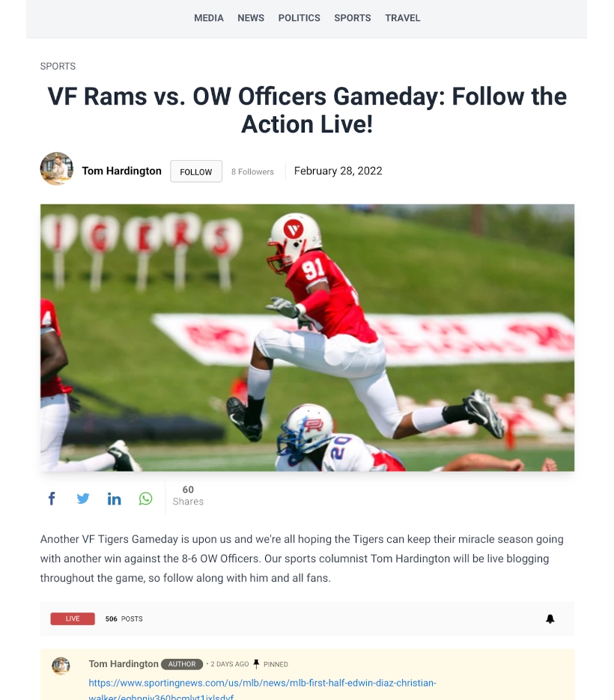Screen dimensions: 614x700
Task: Open the POLITICS section
Action: 300,18
